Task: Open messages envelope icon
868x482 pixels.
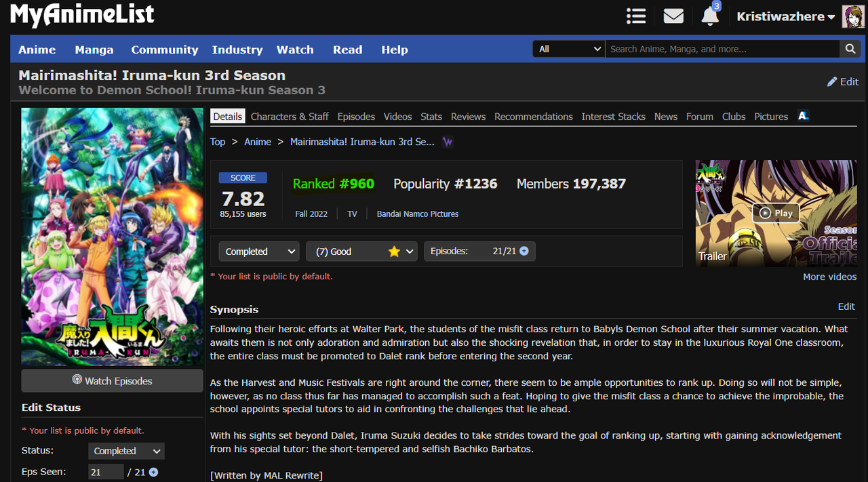Action: point(673,16)
